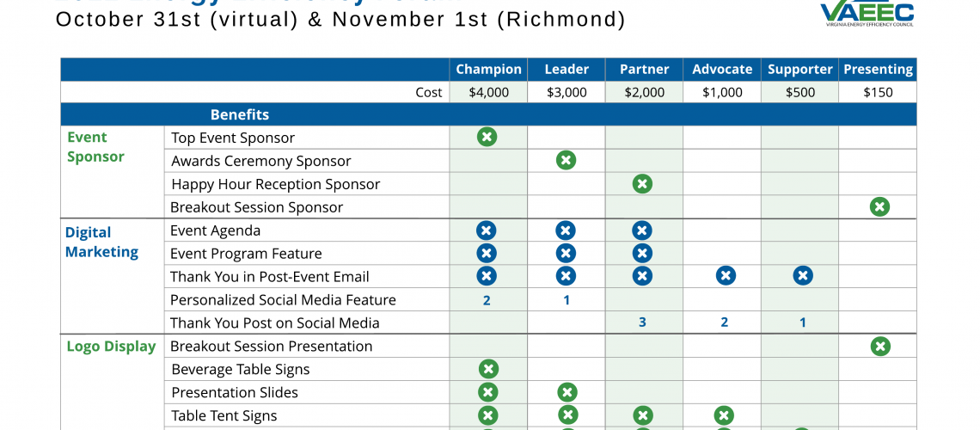The image size is (980, 430).
Task: Click Partner's Happy Hour Reception green mark
Action: [x=642, y=183]
